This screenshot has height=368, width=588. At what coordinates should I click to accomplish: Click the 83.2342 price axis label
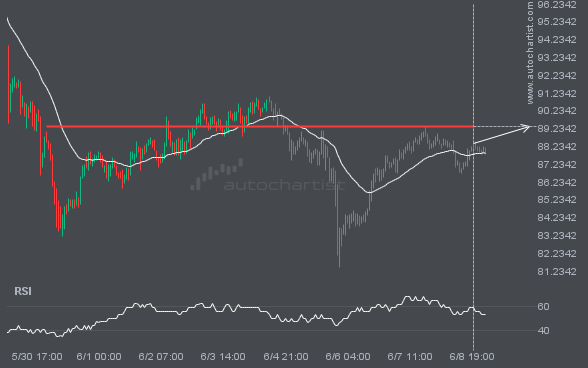click(x=556, y=236)
